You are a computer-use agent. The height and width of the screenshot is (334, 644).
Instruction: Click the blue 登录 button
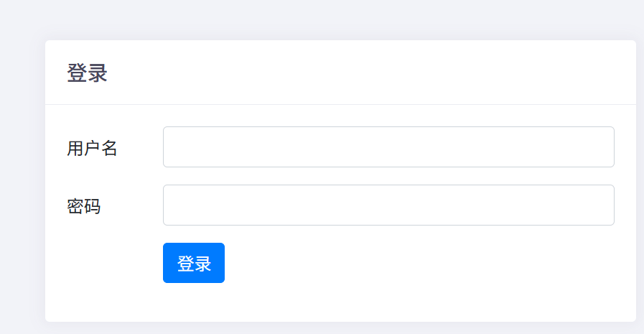pos(193,263)
